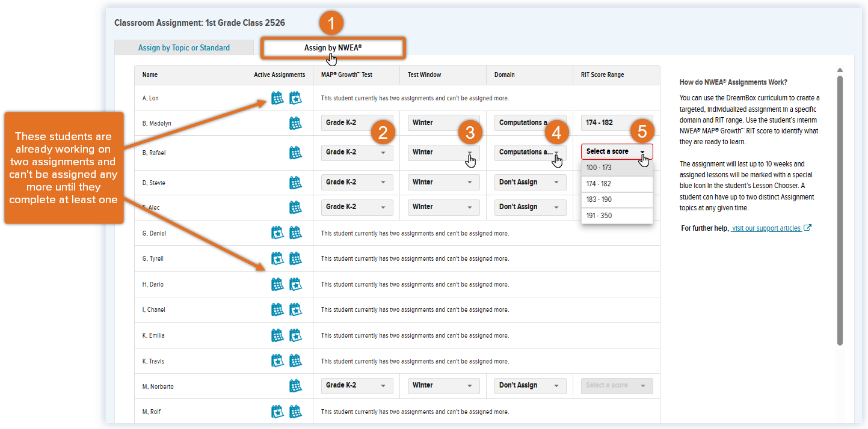Click the star calendar icon for A, Lon
Image resolution: width=868 pixels, height=429 pixels.
pos(295,98)
